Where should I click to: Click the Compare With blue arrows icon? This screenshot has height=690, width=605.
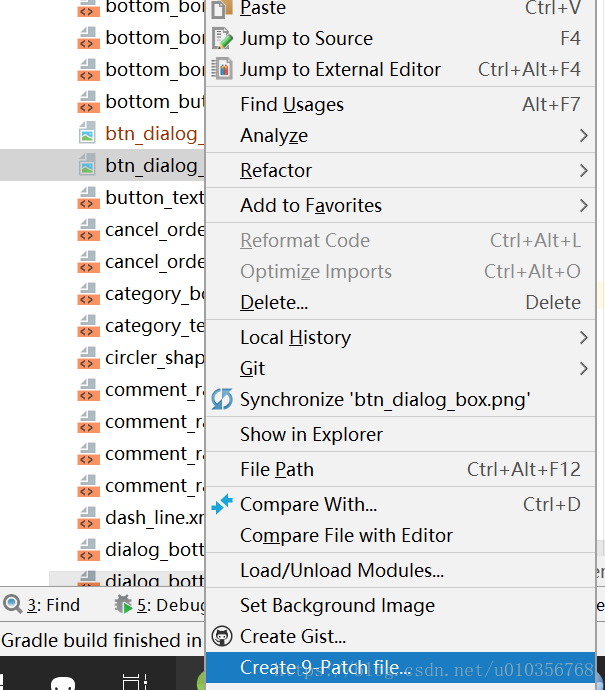tap(222, 504)
